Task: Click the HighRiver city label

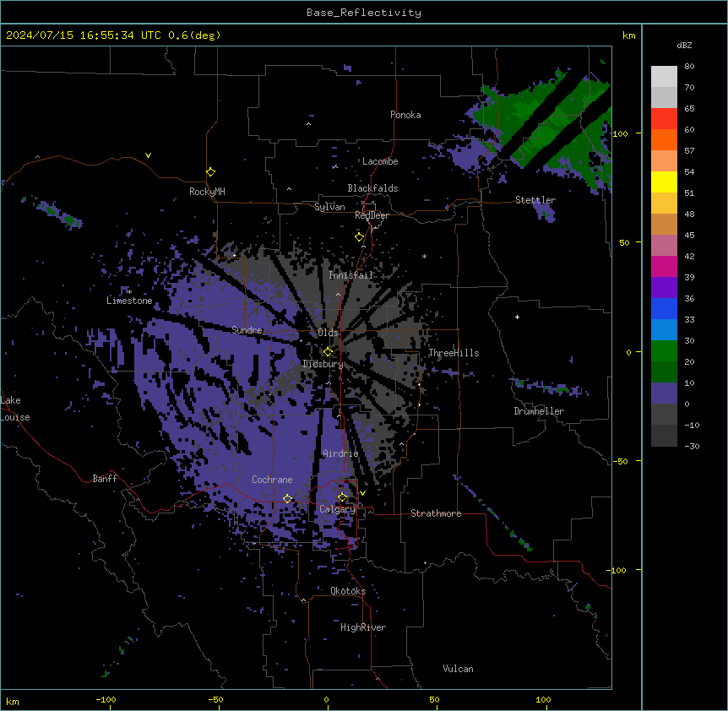Action: [363, 627]
